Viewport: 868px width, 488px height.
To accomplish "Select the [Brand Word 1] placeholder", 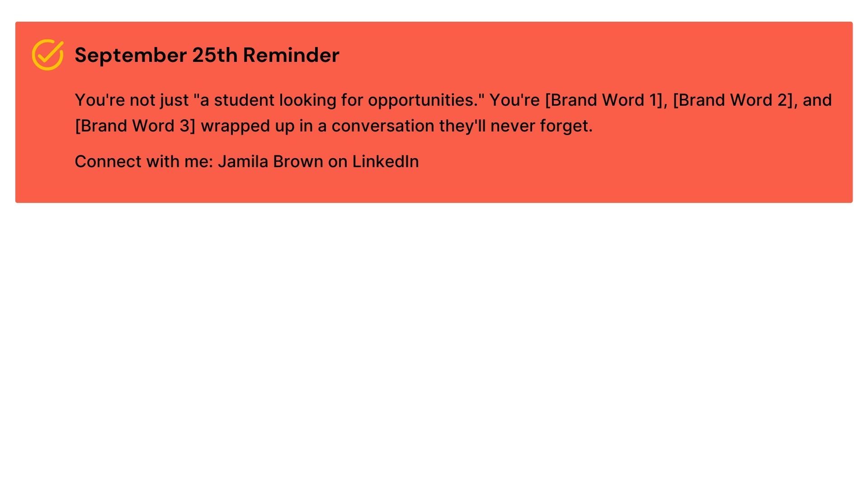I will point(604,100).
